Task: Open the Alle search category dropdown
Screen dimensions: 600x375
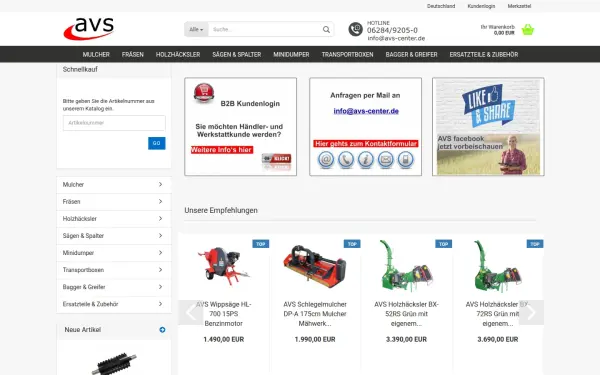Action: pyautogui.click(x=196, y=29)
